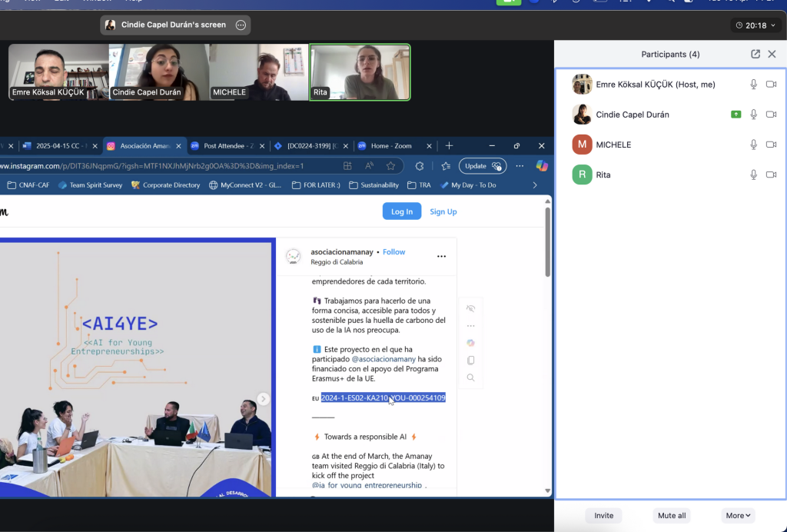This screenshot has width=787, height=532.
Task: Pop out the Participants panel
Action: tap(755, 55)
